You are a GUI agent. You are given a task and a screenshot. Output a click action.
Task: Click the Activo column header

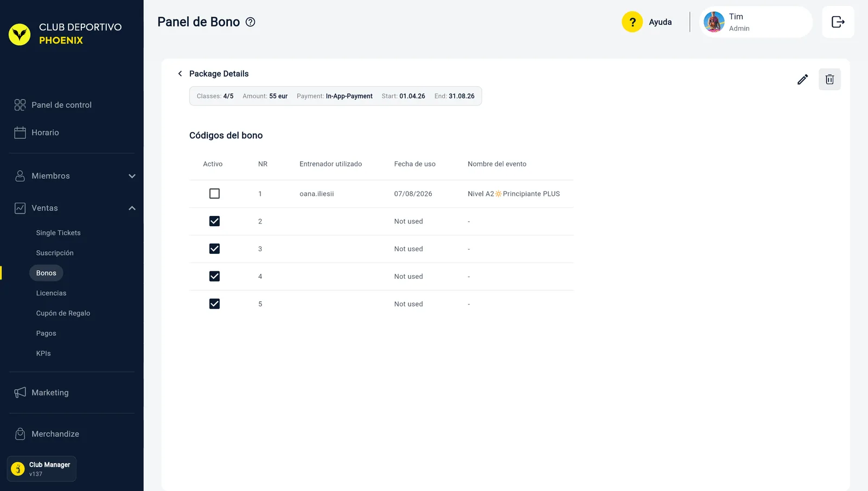(x=213, y=164)
